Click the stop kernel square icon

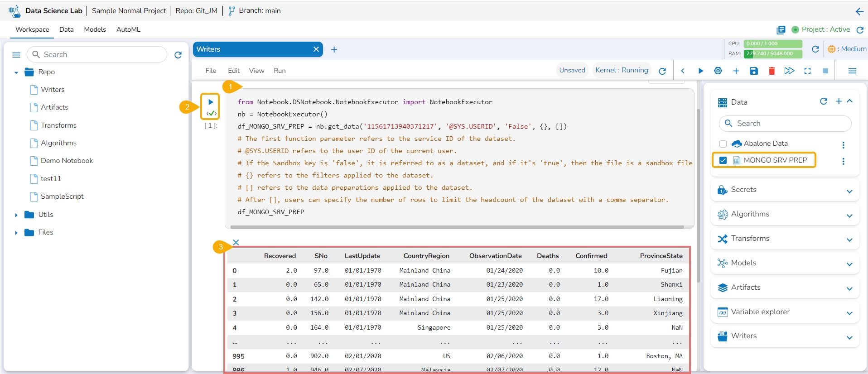point(825,71)
